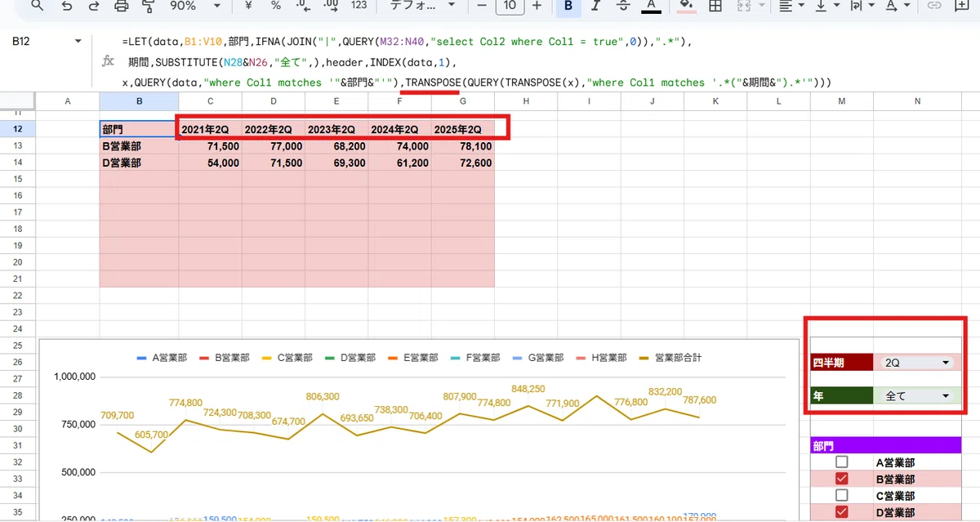The width and height of the screenshot is (980, 522).
Task: Click 営業部合計 in the chart legend
Action: tap(670, 358)
